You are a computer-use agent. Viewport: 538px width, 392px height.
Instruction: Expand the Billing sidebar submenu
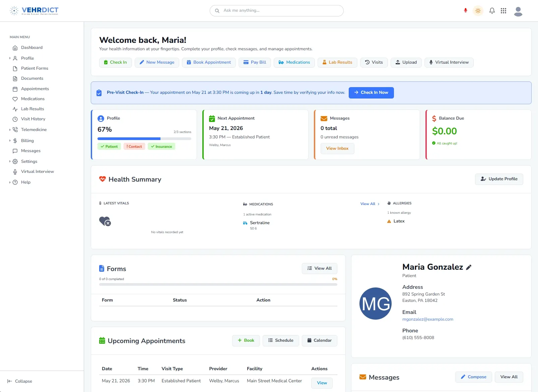pyautogui.click(x=10, y=141)
